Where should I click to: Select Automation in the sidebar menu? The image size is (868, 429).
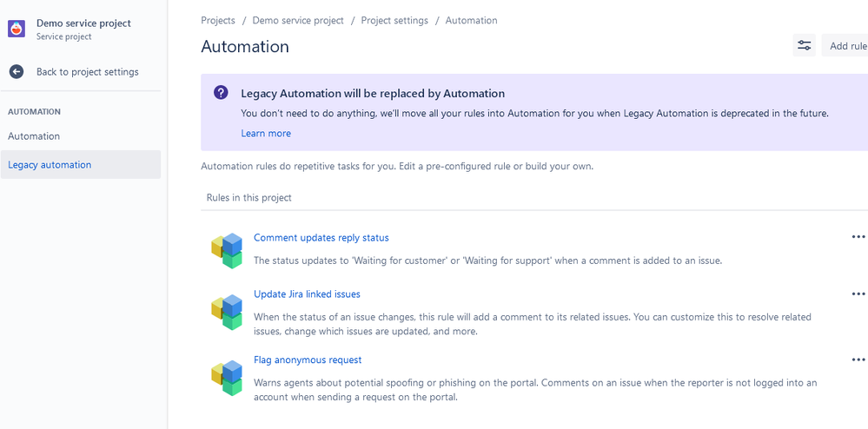pyautogui.click(x=34, y=136)
